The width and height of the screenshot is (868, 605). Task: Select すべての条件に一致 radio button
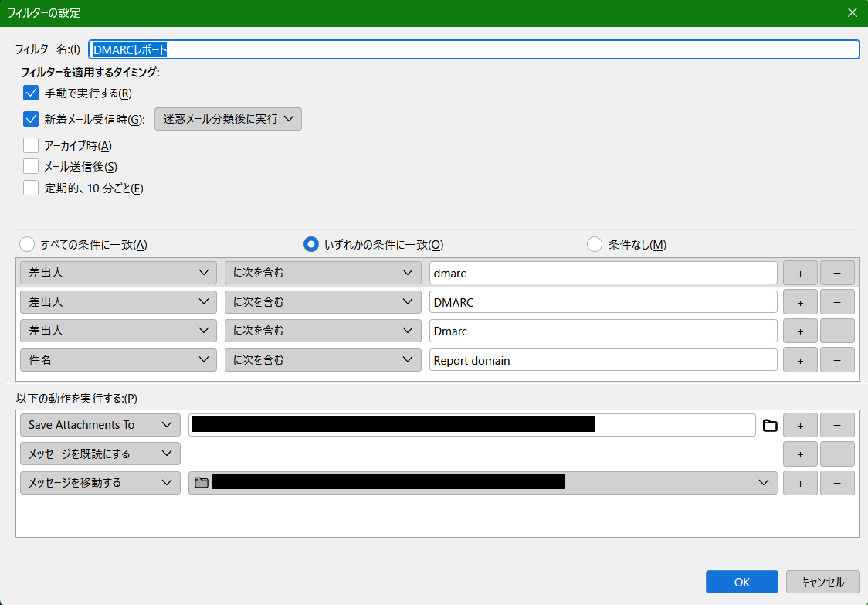click(27, 245)
